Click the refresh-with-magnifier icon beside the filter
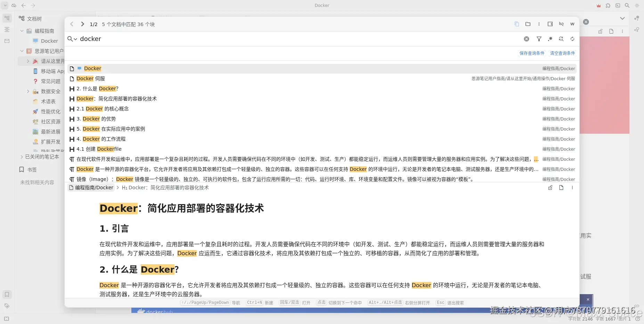Image resolution: width=644 pixels, height=324 pixels. coord(561,39)
